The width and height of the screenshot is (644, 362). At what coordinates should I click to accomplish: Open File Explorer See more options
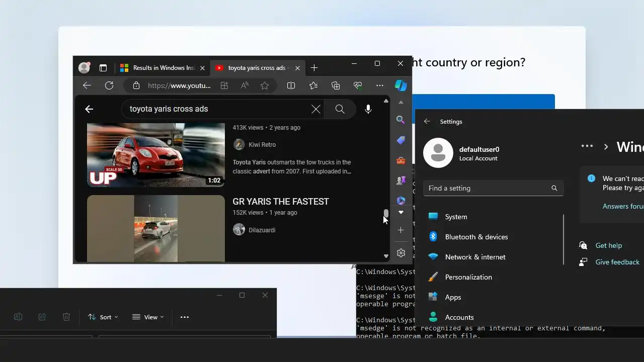point(185,317)
